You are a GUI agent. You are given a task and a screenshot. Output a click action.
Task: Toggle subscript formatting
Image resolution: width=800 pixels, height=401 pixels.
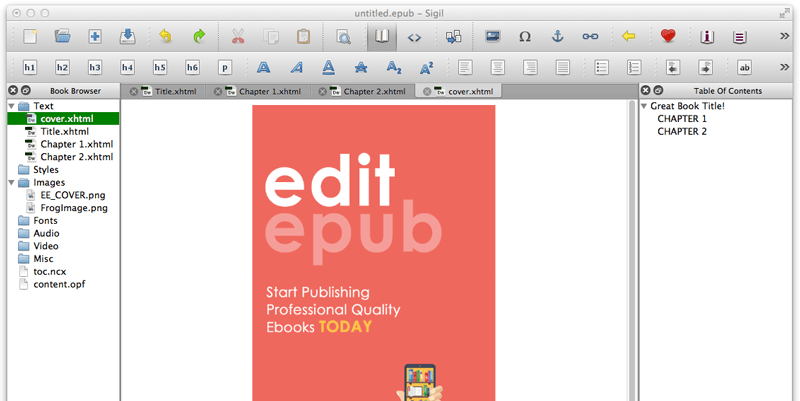pos(393,67)
